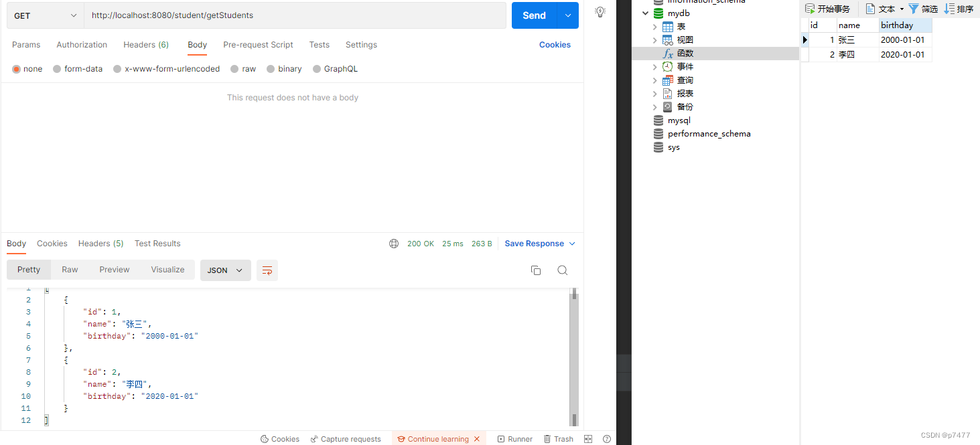Select the 表 tables node
The image size is (980, 445).
(681, 27)
